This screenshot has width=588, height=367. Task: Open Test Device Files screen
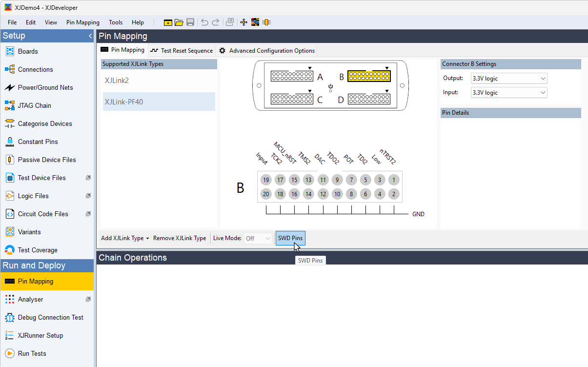tap(47, 178)
